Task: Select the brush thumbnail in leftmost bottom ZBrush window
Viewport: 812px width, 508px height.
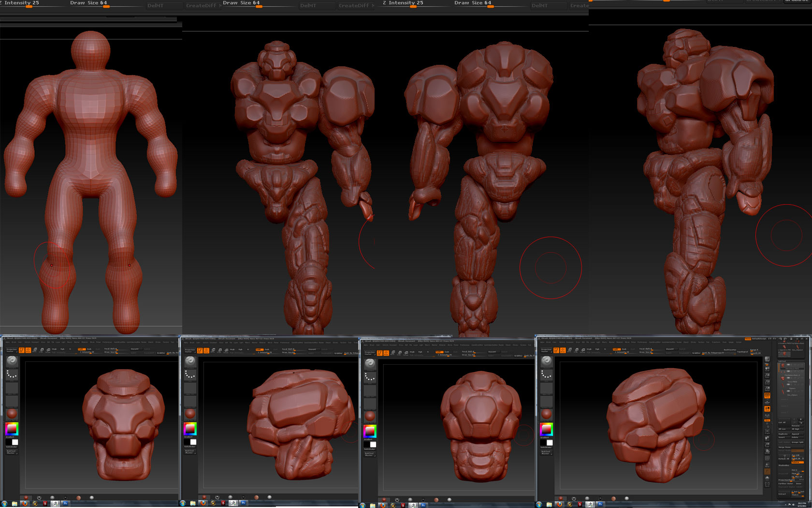Action: (12, 360)
